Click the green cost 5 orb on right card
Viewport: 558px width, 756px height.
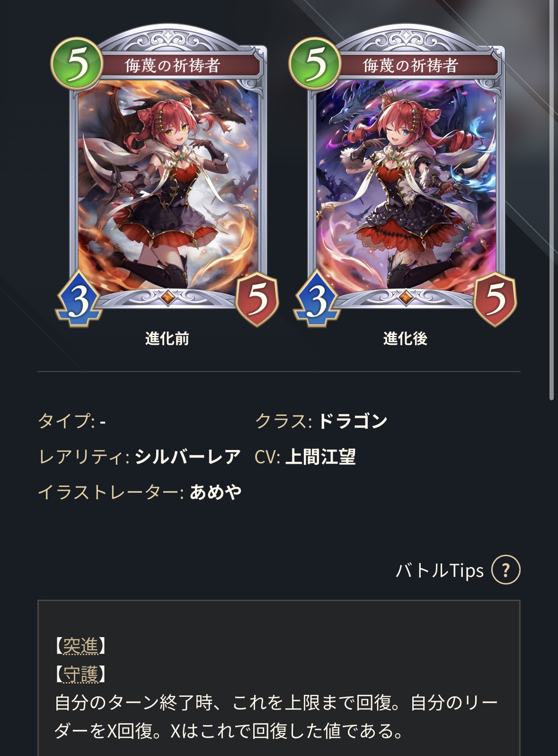coord(315,63)
